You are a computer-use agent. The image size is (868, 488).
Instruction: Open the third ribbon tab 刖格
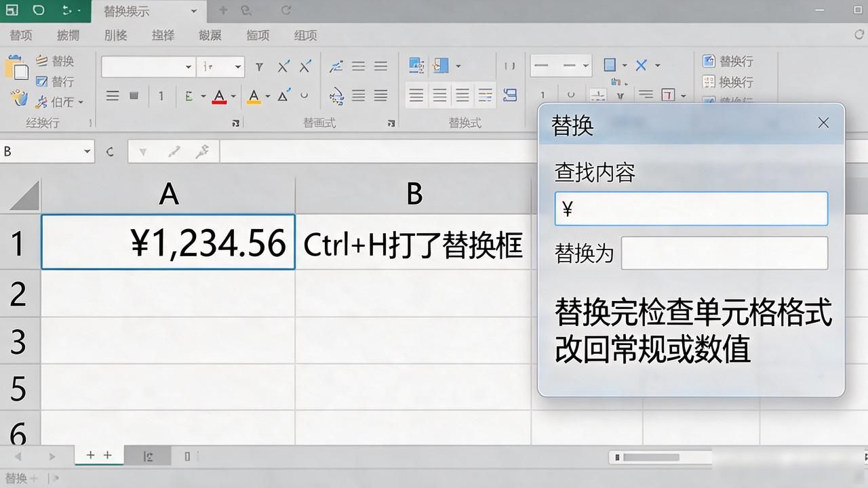(x=116, y=35)
